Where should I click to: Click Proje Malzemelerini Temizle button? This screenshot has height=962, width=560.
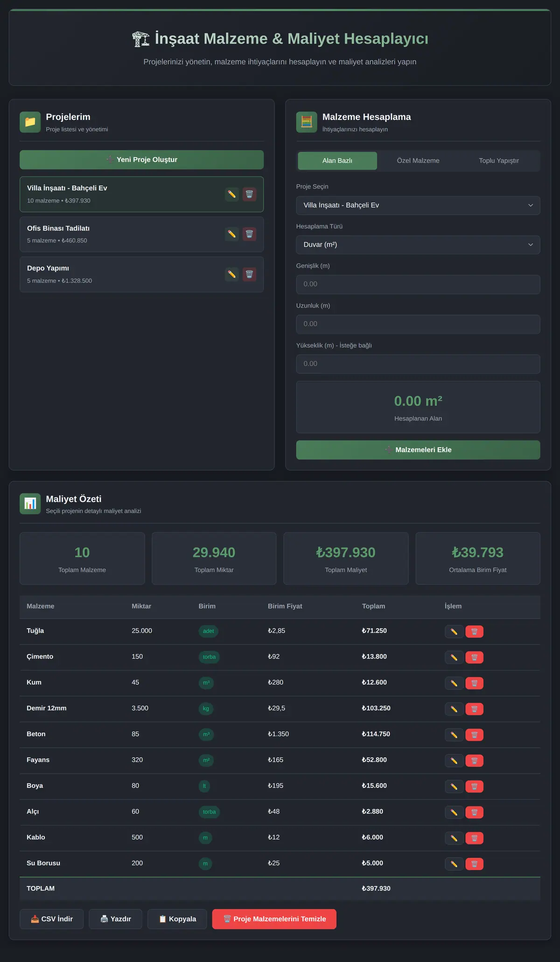click(274, 919)
